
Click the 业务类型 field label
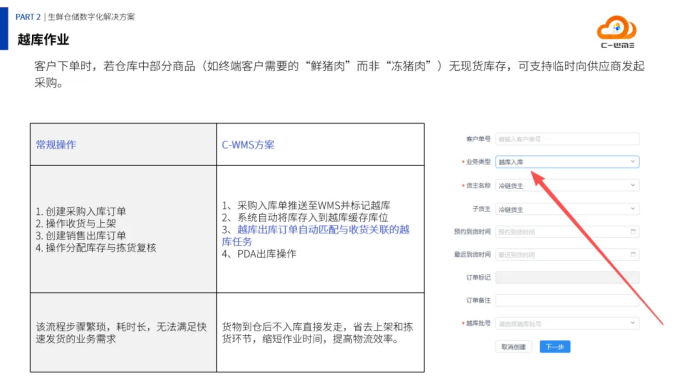point(478,162)
